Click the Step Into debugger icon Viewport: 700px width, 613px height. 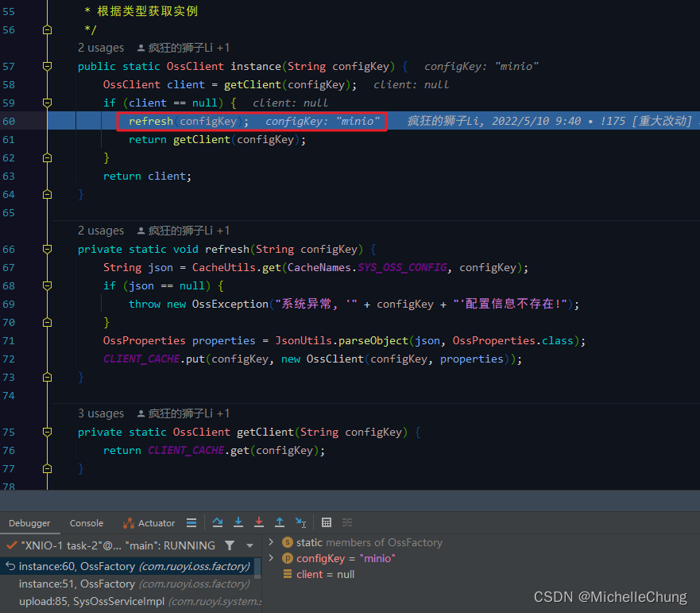pos(238,522)
